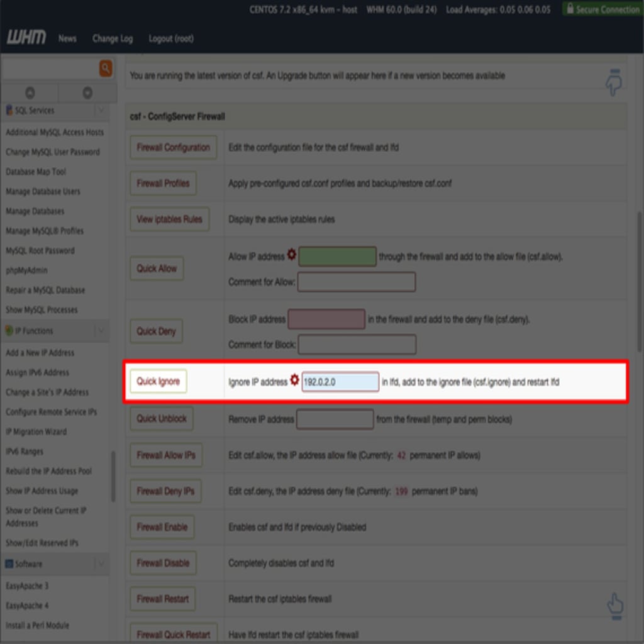Click the gear icon next to Allow IP address

(x=291, y=255)
